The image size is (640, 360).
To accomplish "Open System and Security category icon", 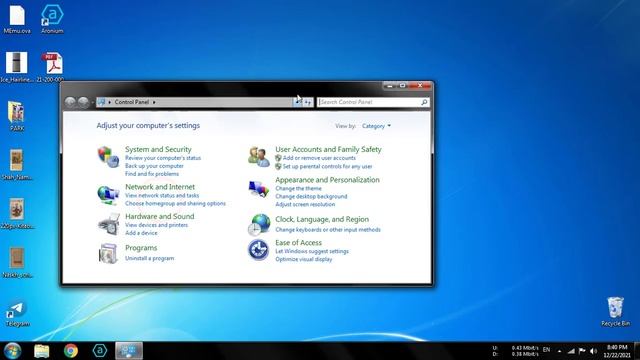I will pyautogui.click(x=108, y=157).
